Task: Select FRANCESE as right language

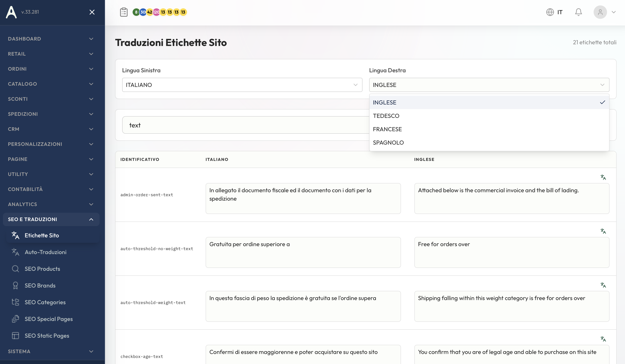Action: pos(489,129)
